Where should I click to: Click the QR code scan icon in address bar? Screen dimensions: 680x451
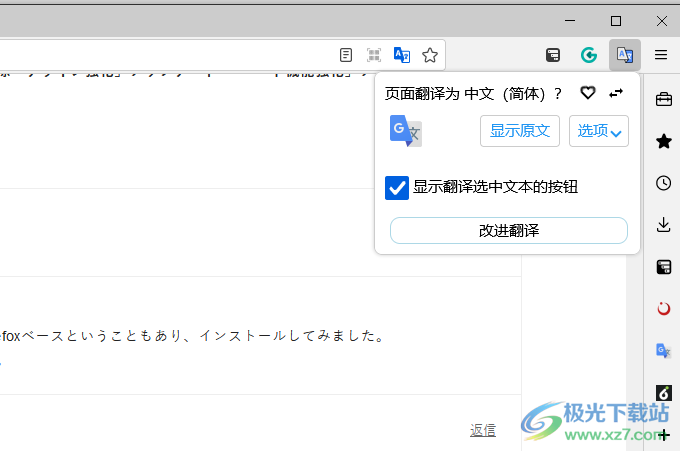tap(374, 55)
